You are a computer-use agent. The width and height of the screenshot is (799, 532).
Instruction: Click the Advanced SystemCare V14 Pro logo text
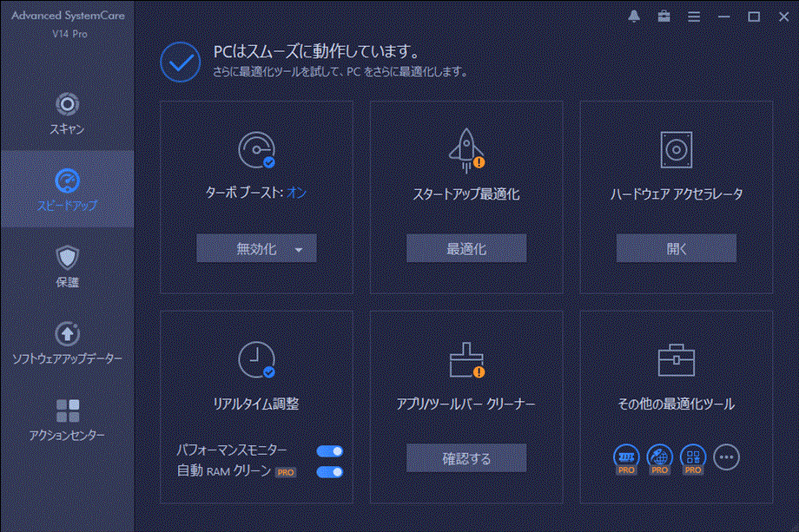point(69,24)
